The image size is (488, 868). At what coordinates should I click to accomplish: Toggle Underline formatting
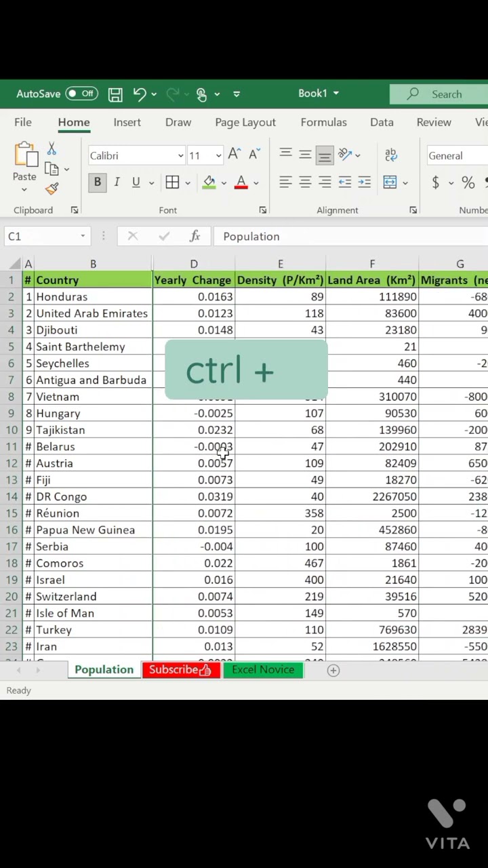coord(136,182)
